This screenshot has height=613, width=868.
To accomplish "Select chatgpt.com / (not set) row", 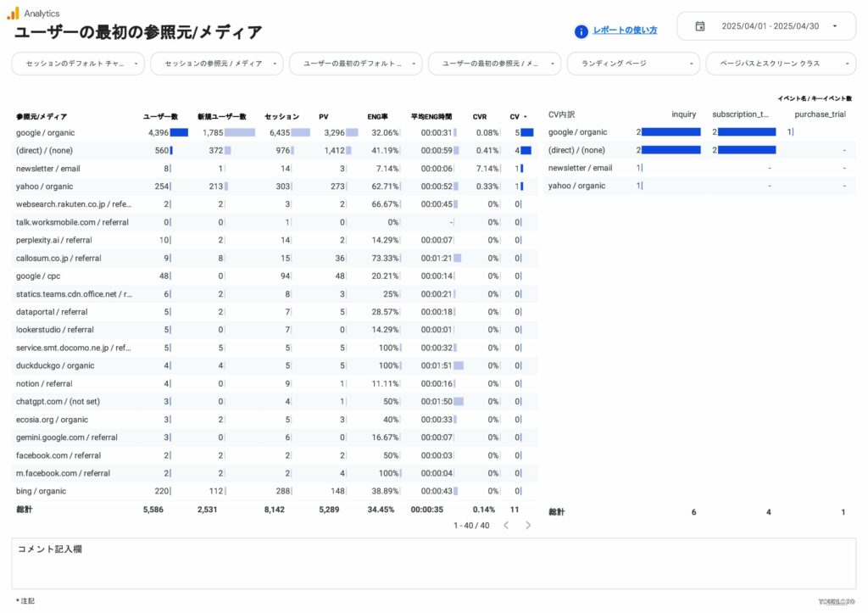I will (x=275, y=402).
